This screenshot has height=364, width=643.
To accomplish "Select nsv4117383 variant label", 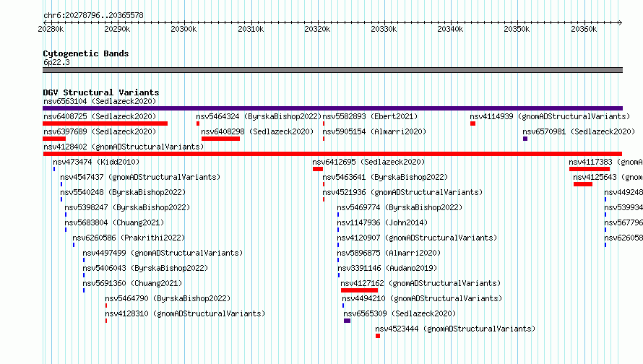I will tap(605, 162).
